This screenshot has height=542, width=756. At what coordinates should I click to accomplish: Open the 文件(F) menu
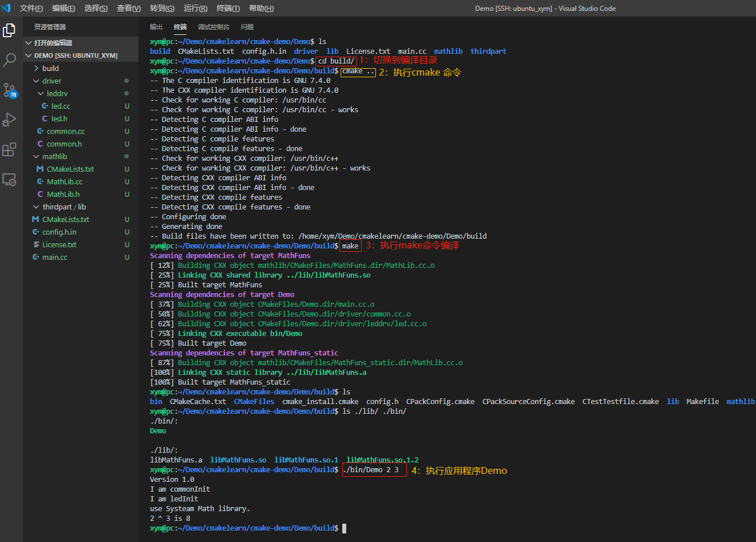tap(31, 8)
